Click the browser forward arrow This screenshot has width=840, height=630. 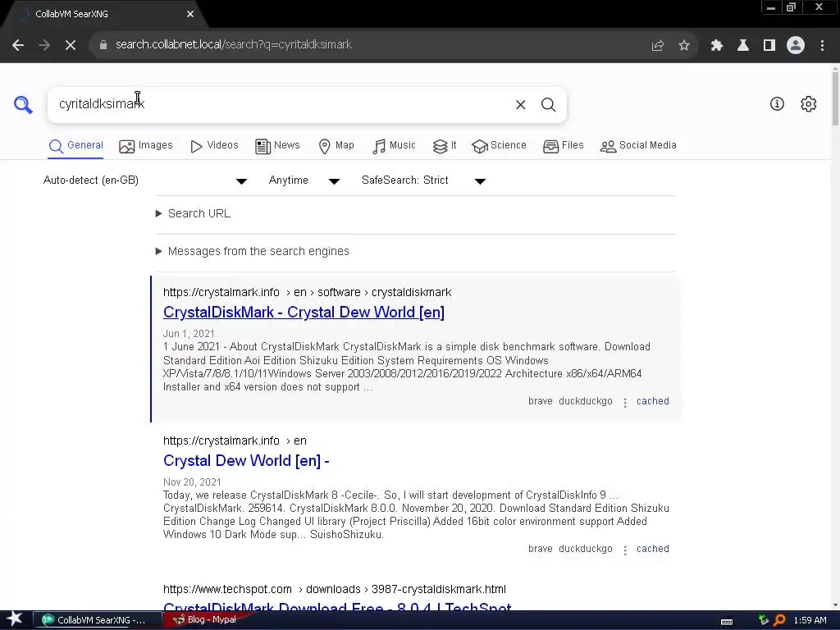coord(44,45)
